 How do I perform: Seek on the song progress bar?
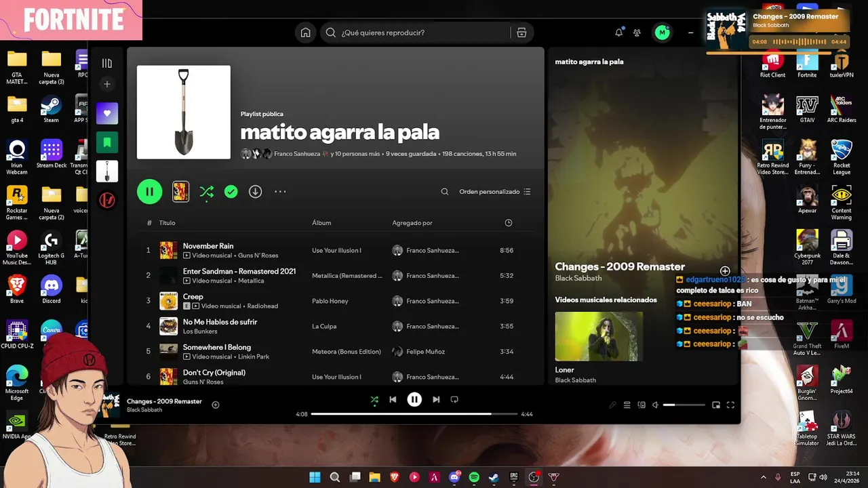click(414, 413)
